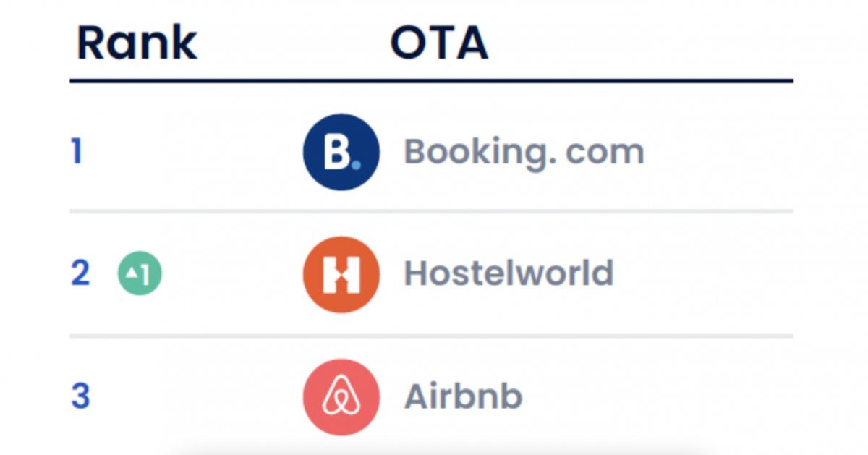Open the Booking. com name link

pyautogui.click(x=524, y=153)
